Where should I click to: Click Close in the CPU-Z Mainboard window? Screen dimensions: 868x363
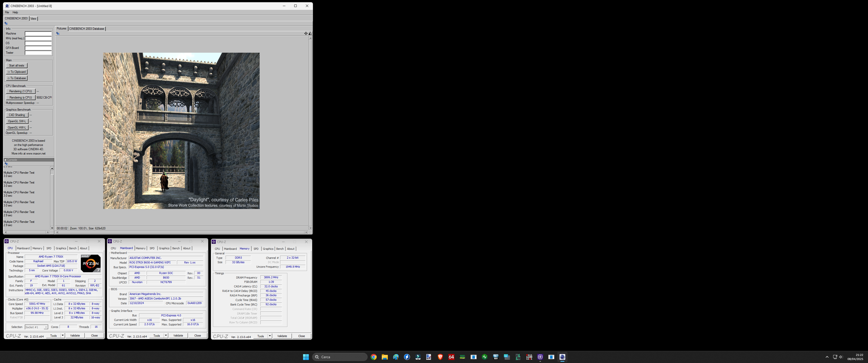(x=198, y=335)
